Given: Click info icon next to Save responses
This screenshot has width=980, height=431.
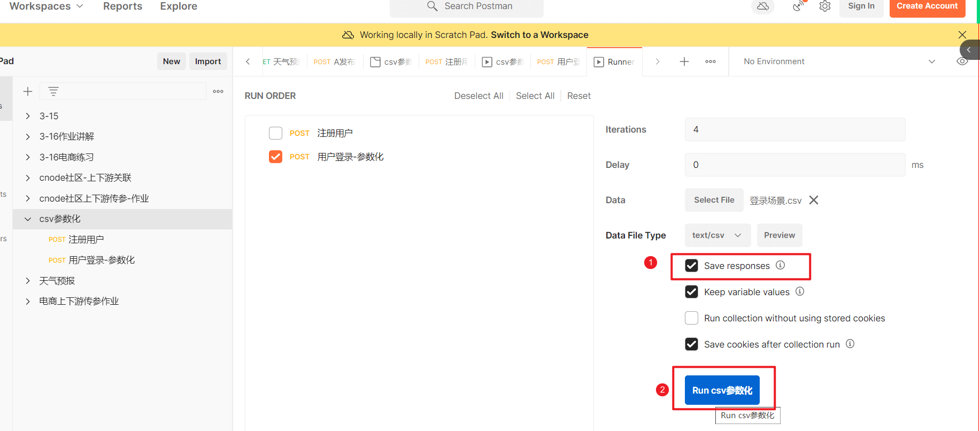Looking at the screenshot, I should click(781, 265).
